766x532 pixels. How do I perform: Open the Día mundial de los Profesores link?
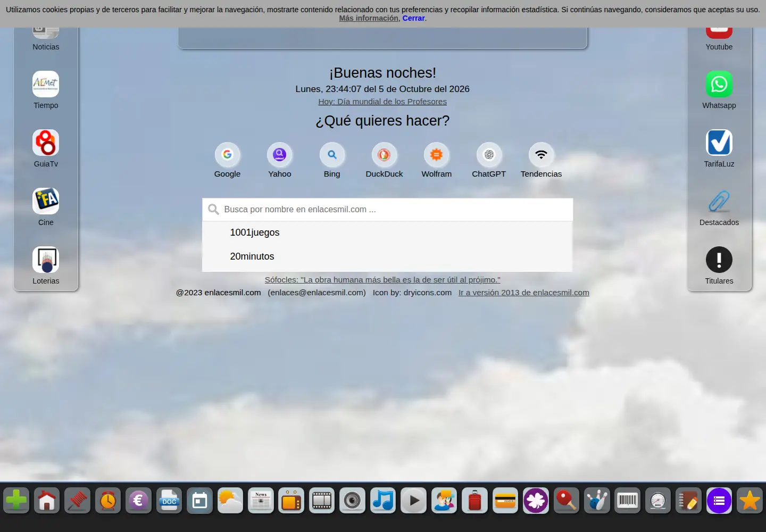[382, 102]
